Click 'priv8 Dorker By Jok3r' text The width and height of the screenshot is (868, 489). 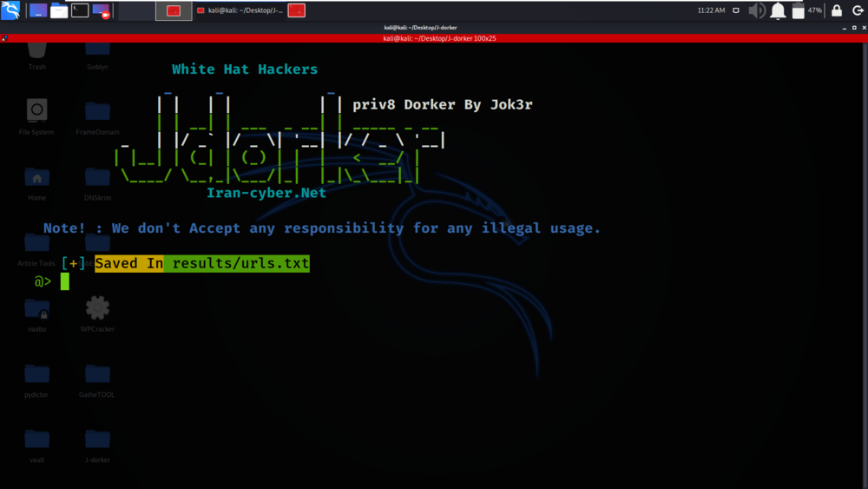point(443,105)
